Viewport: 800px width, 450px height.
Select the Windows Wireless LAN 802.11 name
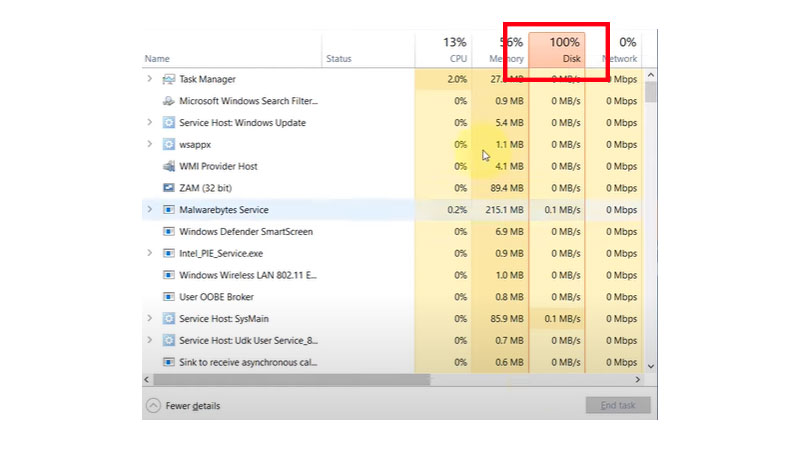[248, 275]
